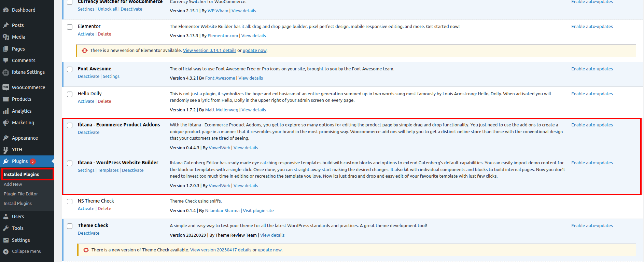Enable auto-updates for Font Awesome
The height and width of the screenshot is (262, 644).
click(x=592, y=69)
